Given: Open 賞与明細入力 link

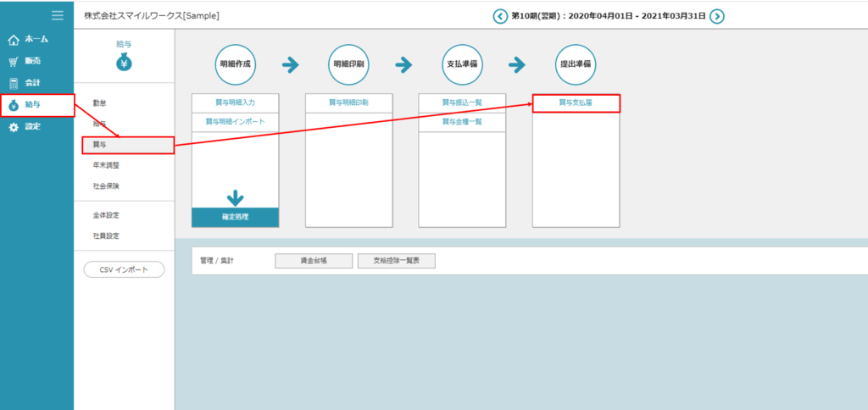Looking at the screenshot, I should [236, 102].
